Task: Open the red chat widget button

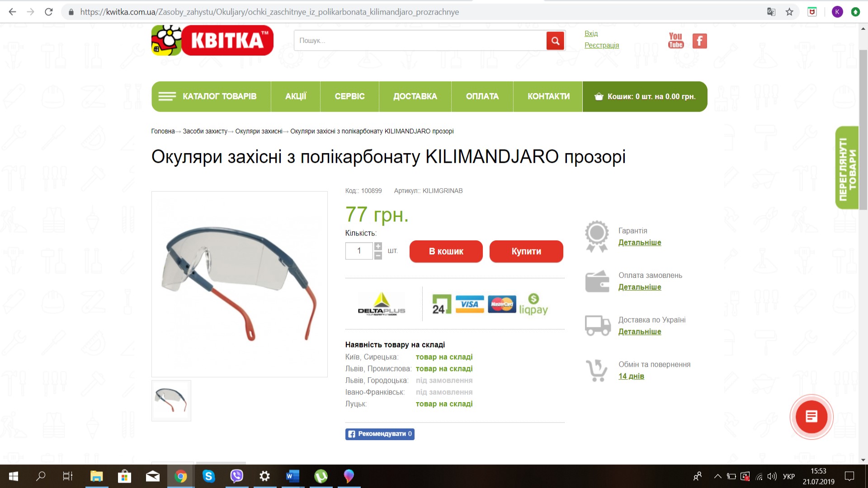Action: pyautogui.click(x=811, y=417)
